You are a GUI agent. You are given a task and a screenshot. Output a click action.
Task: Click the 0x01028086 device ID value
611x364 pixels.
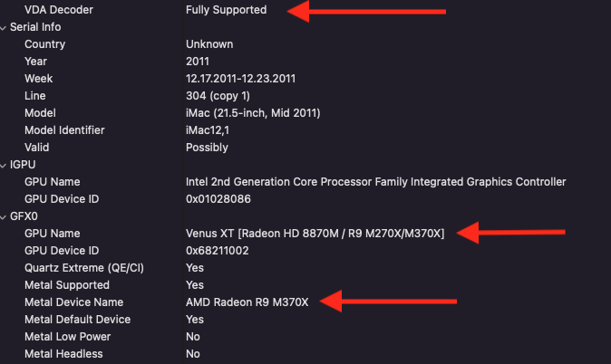[x=218, y=199]
